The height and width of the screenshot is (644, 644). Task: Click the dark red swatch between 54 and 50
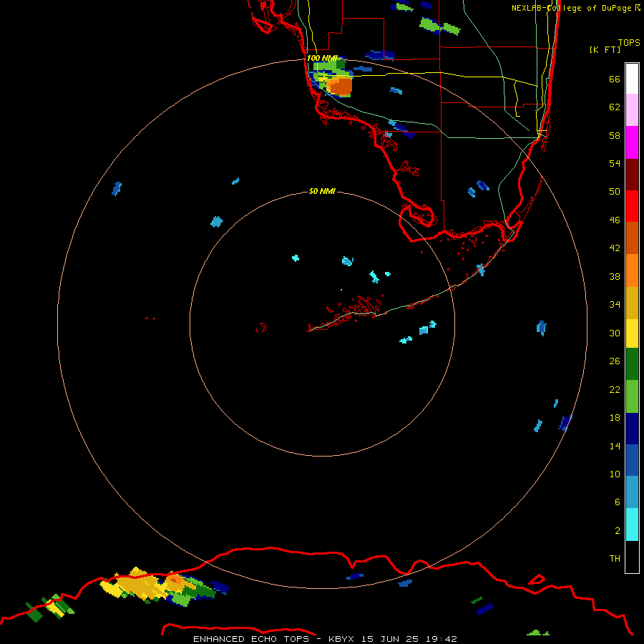coord(632,174)
